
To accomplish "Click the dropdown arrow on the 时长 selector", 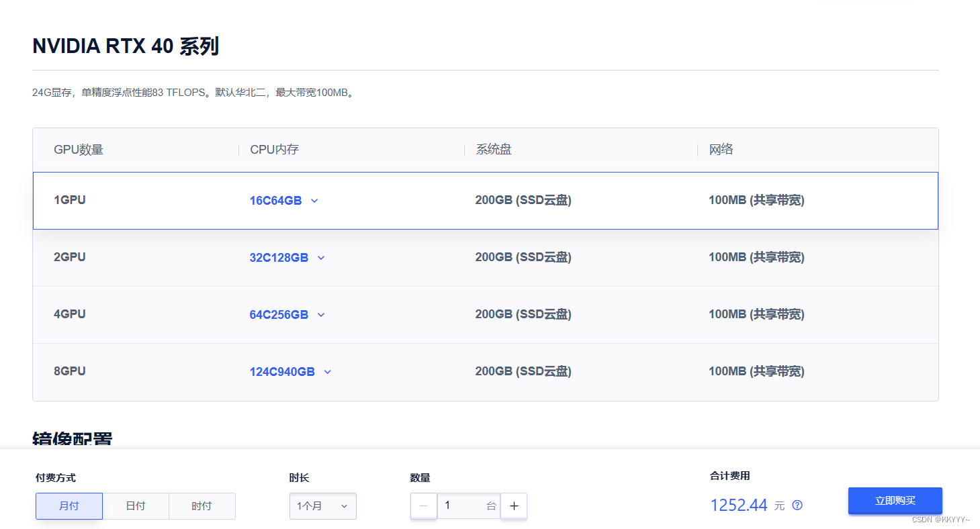I will click(x=344, y=506).
